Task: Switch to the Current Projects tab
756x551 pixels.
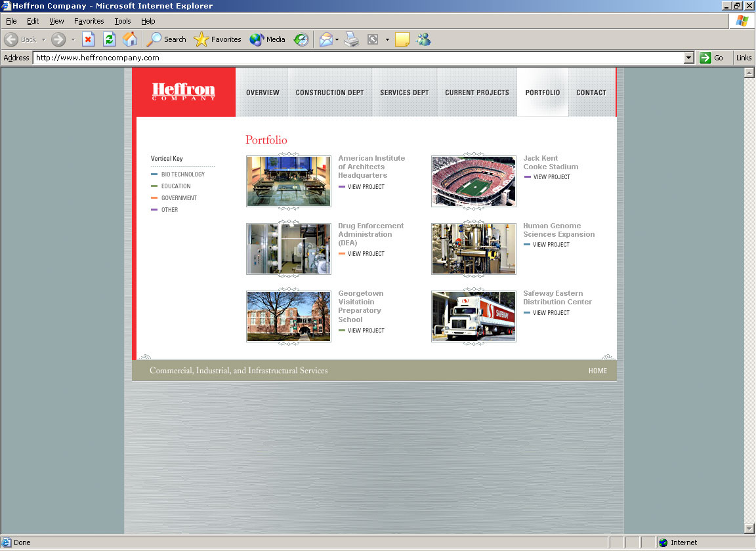Action: click(x=476, y=92)
